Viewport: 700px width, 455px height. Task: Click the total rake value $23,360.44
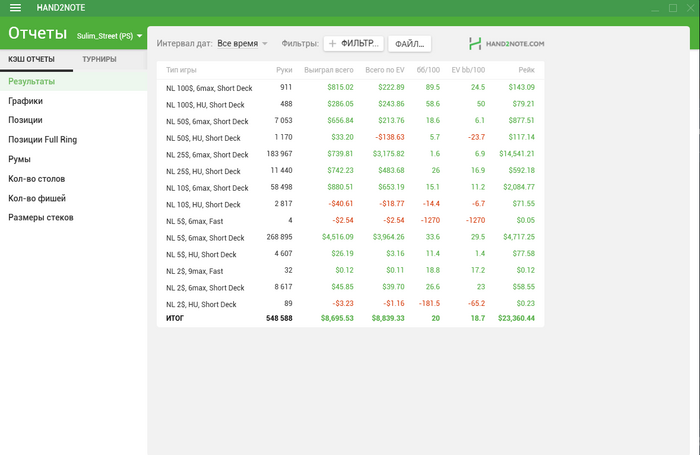517,318
